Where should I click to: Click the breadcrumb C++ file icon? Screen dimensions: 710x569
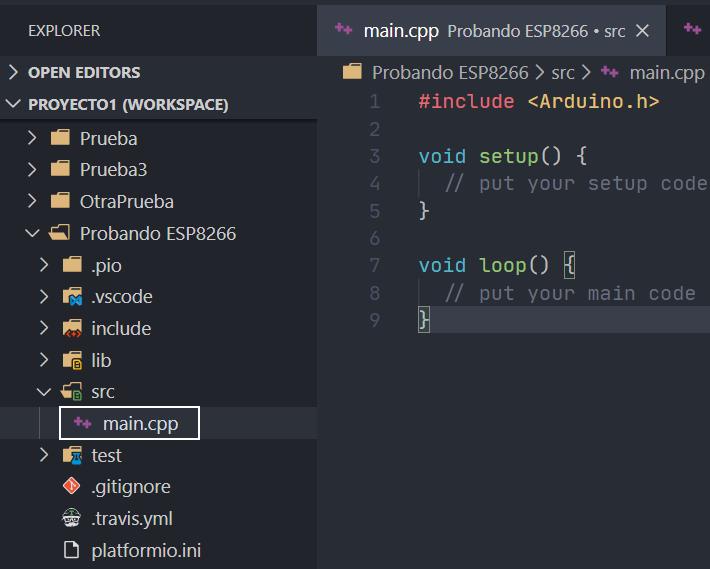(x=609, y=72)
